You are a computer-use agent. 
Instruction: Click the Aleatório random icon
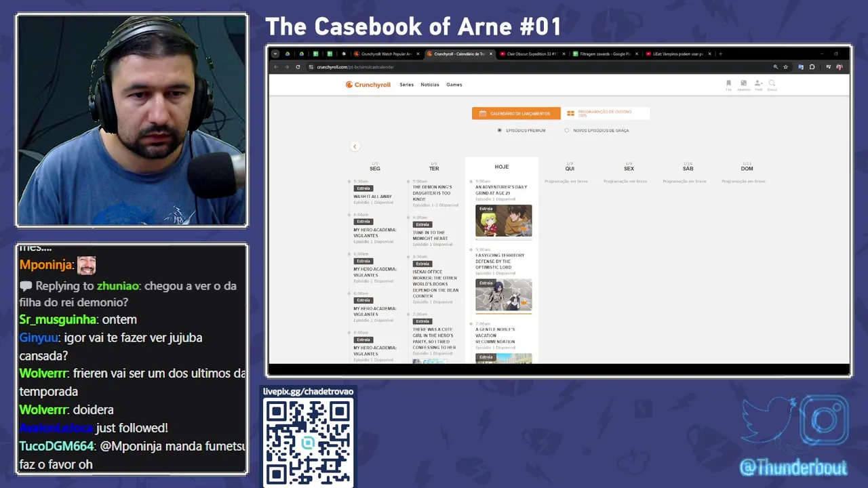click(x=744, y=85)
